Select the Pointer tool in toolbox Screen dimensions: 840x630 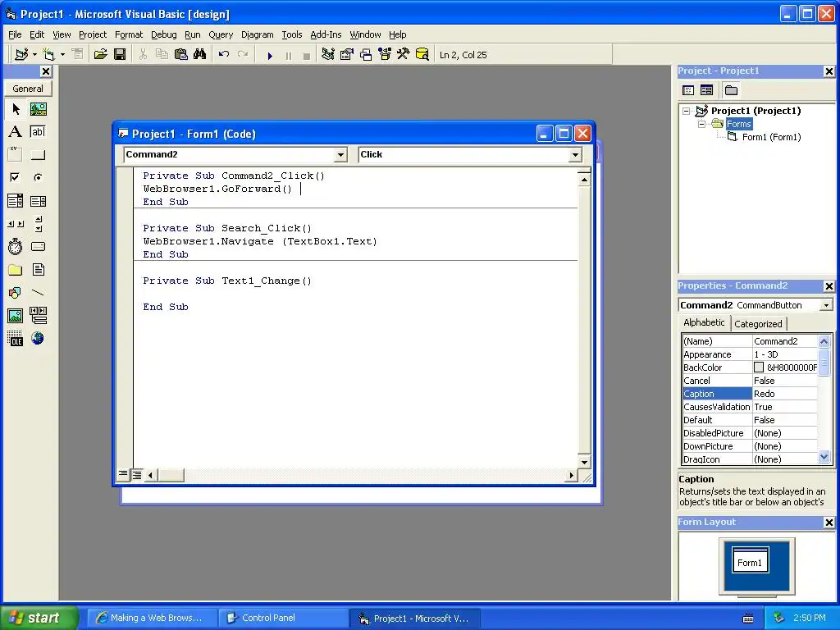[x=16, y=109]
